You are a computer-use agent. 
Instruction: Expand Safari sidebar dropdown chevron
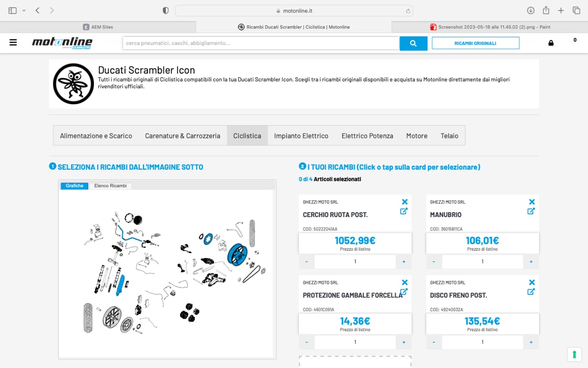pyautogui.click(x=24, y=11)
